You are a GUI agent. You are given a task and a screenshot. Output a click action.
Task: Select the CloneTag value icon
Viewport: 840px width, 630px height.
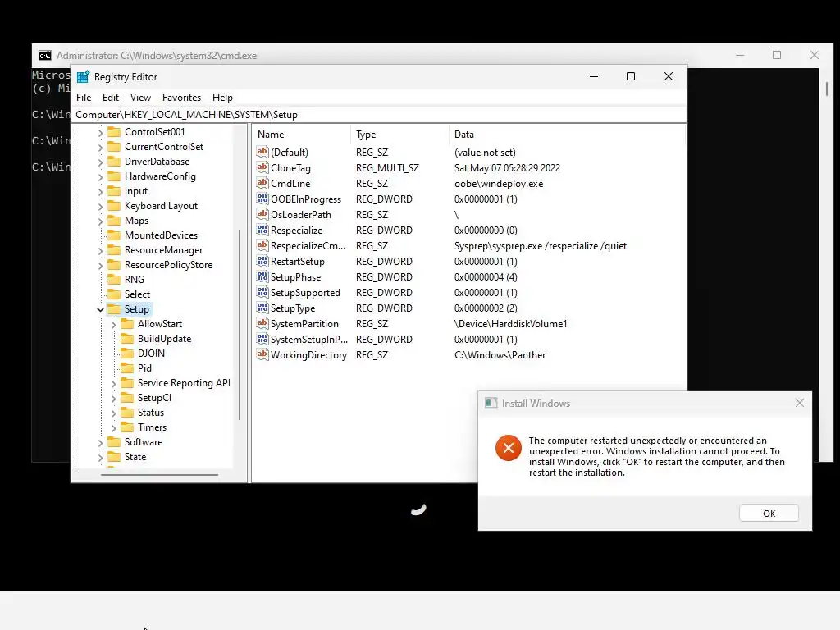[x=262, y=167]
